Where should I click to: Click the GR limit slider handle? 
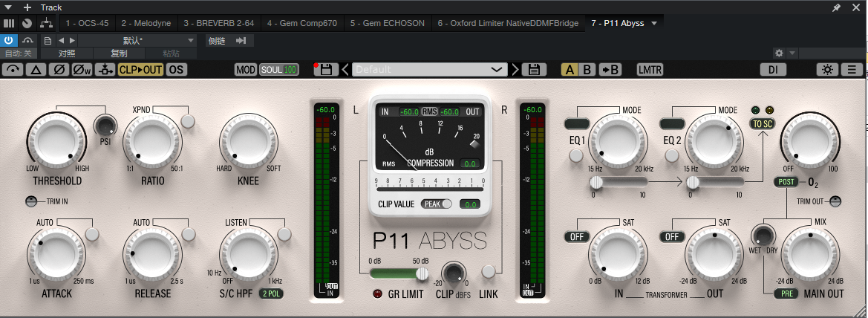pyautogui.click(x=422, y=273)
